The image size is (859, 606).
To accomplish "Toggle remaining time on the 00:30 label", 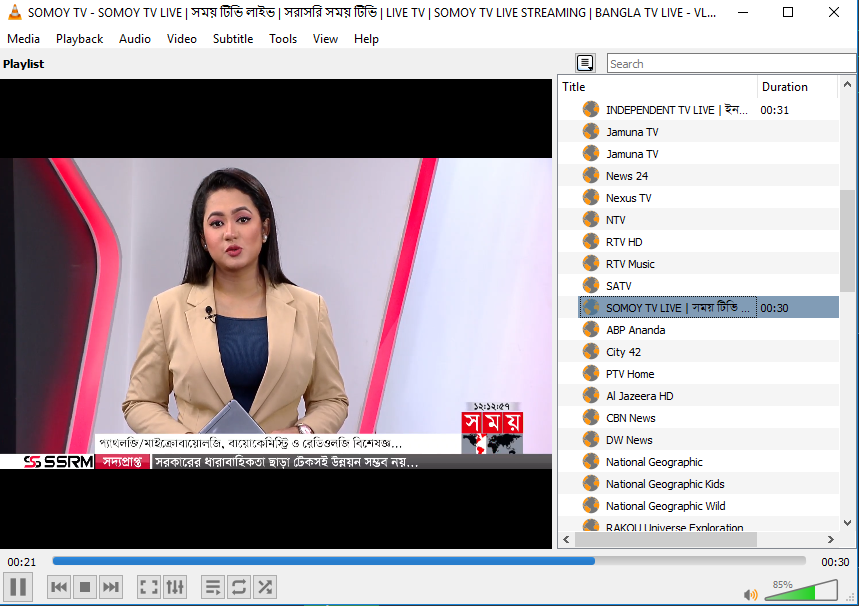I will pos(835,562).
